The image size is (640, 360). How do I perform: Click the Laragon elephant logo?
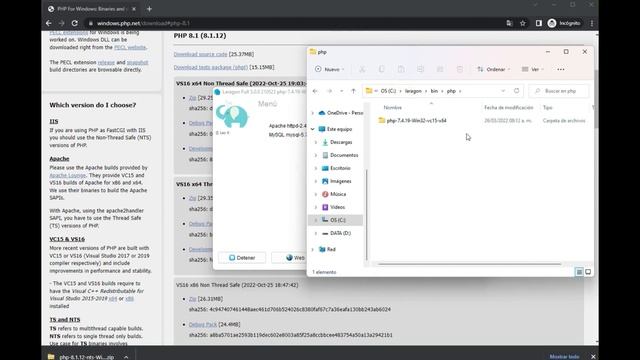click(231, 116)
